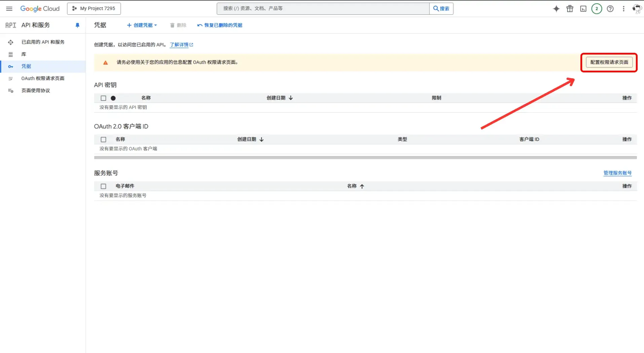
Task: Click the 电子邮件 column header
Action: click(x=125, y=186)
